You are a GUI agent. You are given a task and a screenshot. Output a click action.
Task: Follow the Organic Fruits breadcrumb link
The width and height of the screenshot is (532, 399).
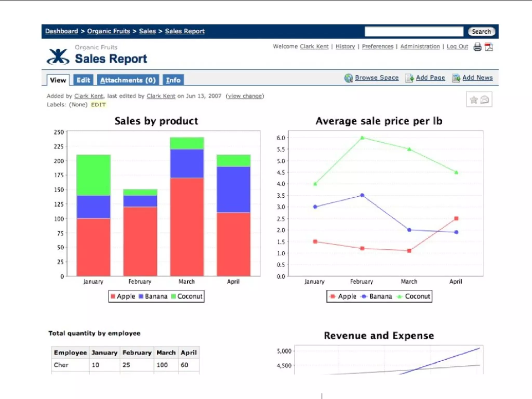point(108,31)
